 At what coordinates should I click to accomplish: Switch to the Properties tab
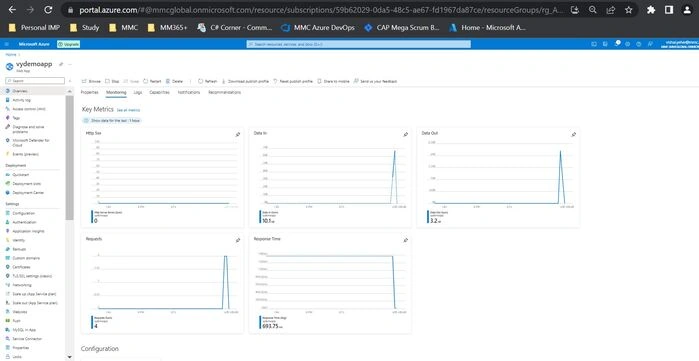pyautogui.click(x=89, y=92)
